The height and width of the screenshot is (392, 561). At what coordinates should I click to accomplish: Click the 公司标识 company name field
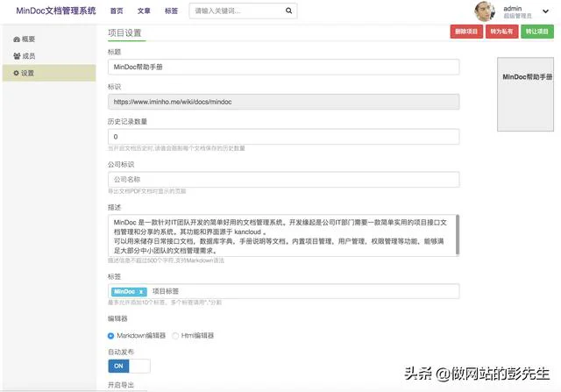coord(284,180)
